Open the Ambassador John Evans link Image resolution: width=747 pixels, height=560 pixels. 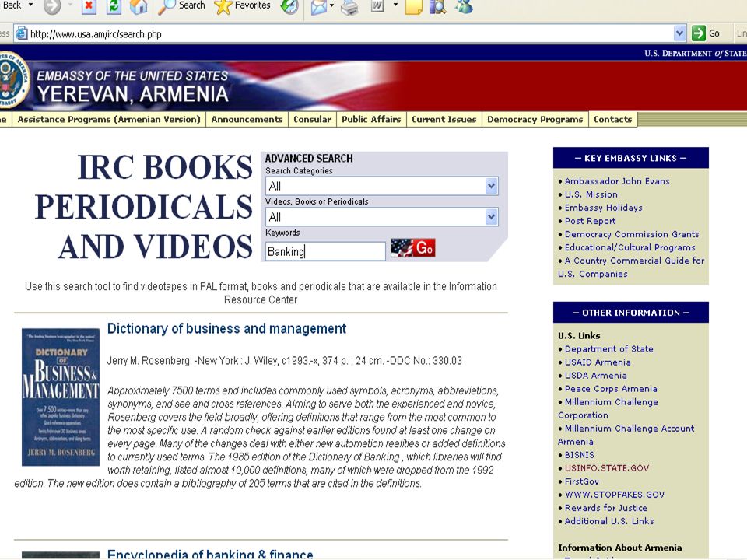pyautogui.click(x=617, y=181)
